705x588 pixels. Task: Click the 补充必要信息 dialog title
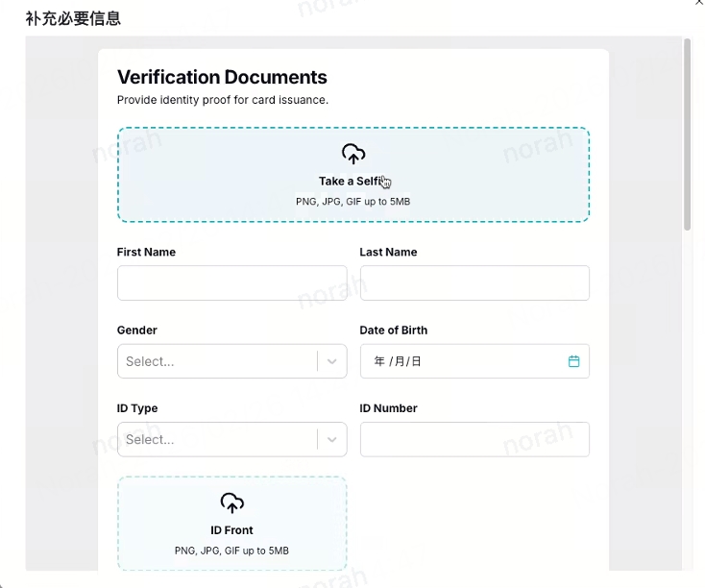pos(73,18)
